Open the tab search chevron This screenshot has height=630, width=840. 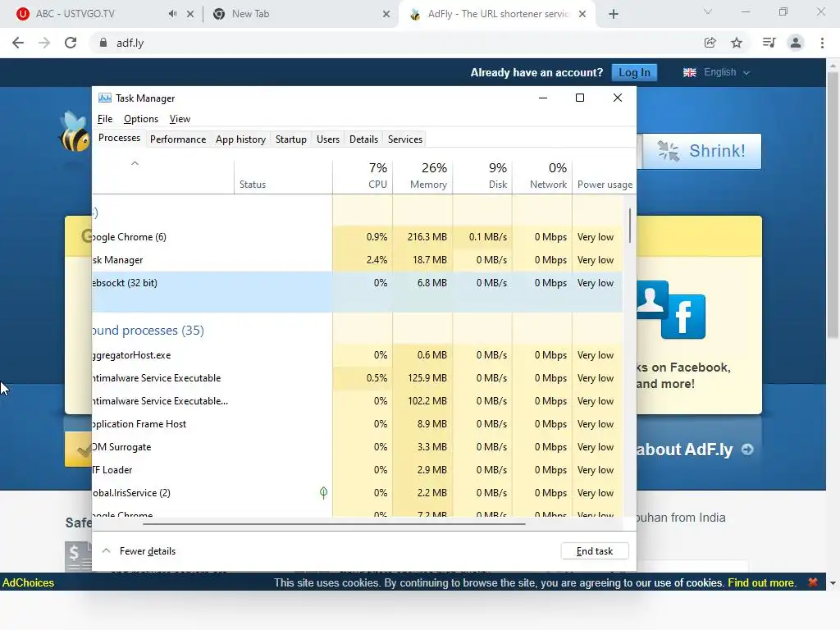708,11
